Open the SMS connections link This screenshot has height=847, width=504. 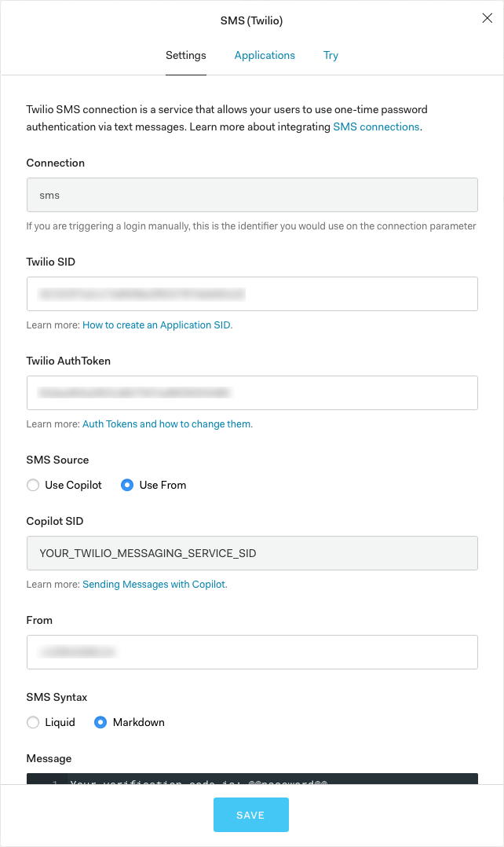click(x=376, y=127)
